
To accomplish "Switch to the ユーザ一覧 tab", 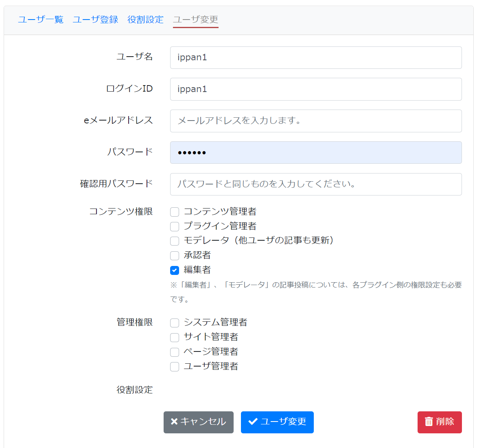I will coord(40,20).
